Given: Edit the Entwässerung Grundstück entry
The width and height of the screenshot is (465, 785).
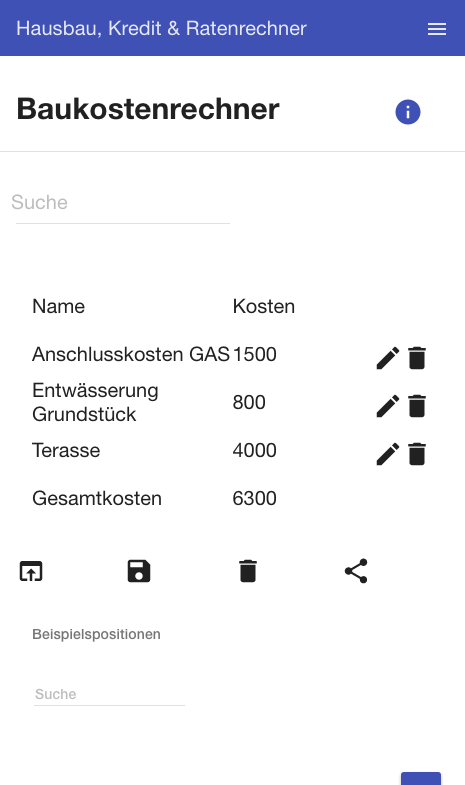Looking at the screenshot, I should coord(388,406).
